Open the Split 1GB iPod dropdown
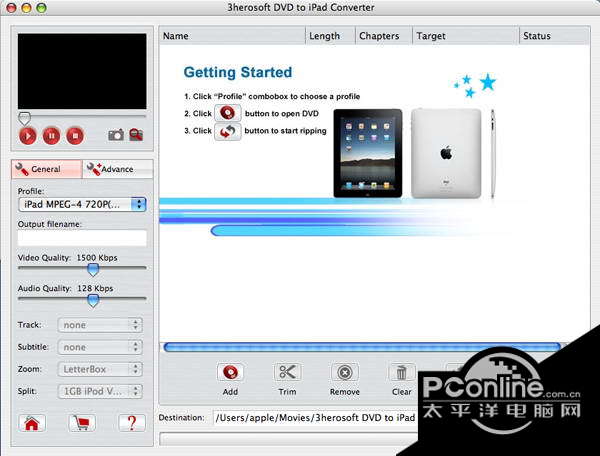 click(100, 391)
